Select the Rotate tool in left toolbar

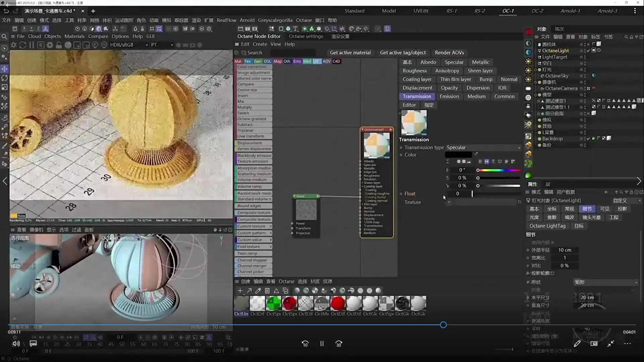pos(5,78)
